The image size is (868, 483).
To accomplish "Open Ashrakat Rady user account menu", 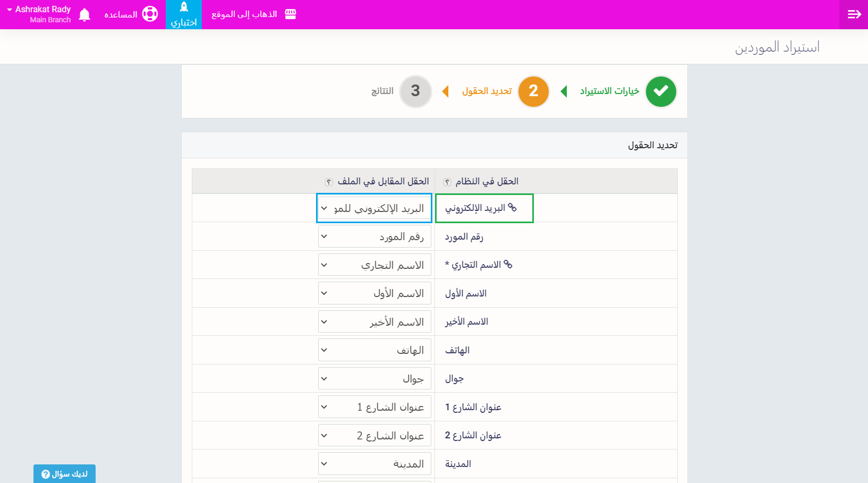I will [40, 14].
